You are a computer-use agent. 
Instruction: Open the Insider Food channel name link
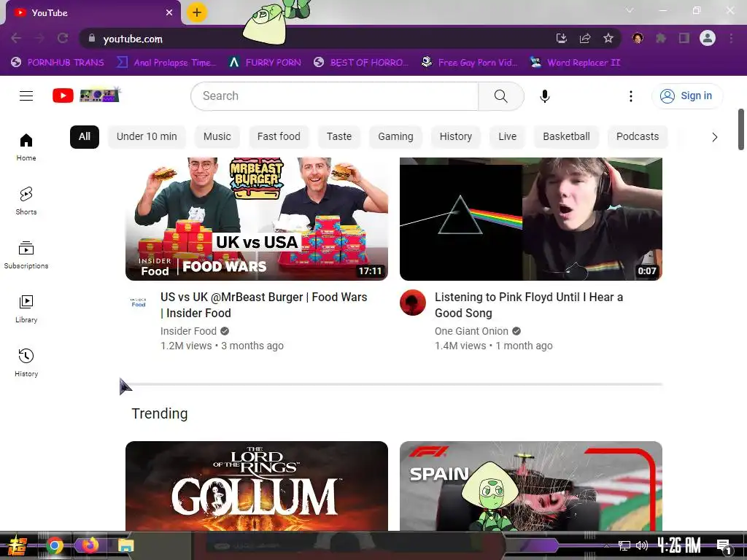pyautogui.click(x=189, y=331)
